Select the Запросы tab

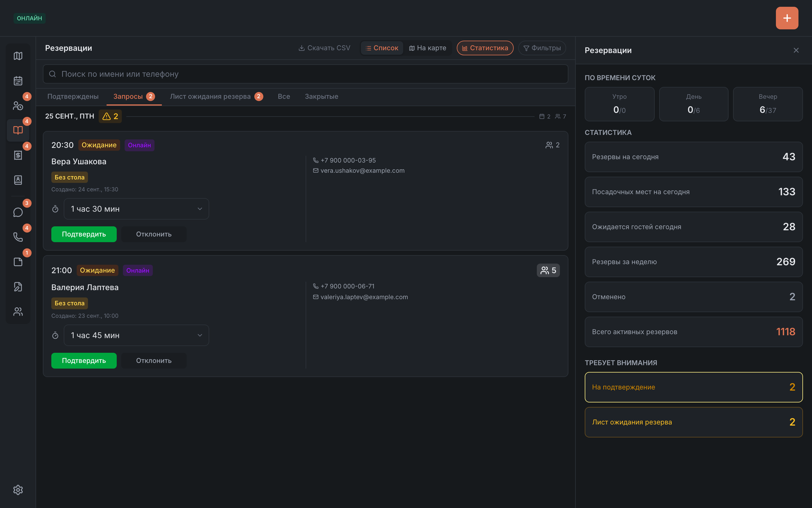(x=134, y=97)
